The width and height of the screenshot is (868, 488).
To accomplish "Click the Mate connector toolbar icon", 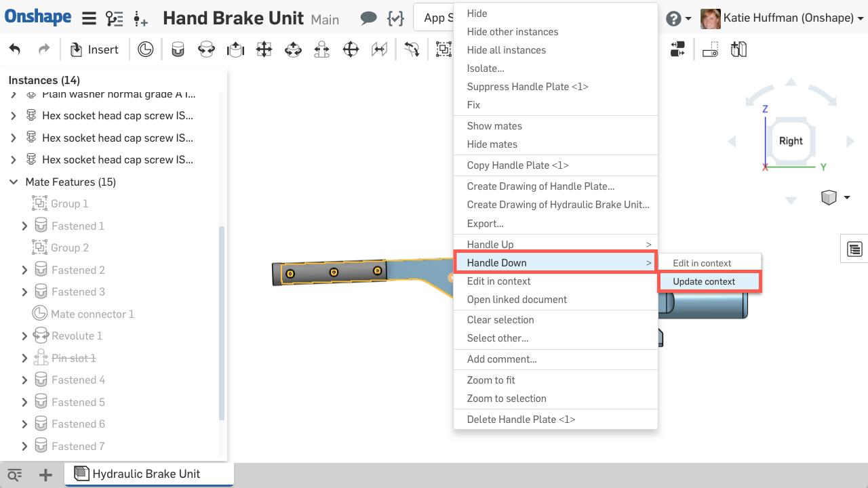I will (145, 49).
